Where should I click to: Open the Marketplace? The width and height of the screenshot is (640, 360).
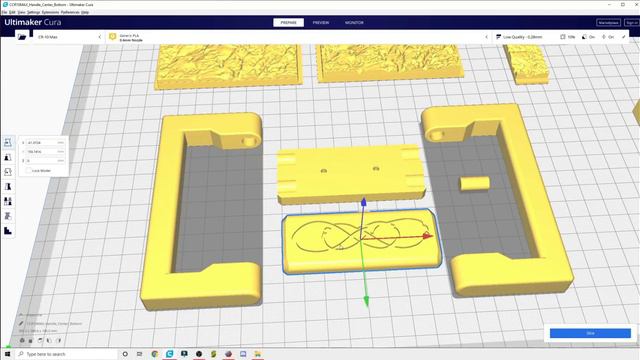(608, 22)
